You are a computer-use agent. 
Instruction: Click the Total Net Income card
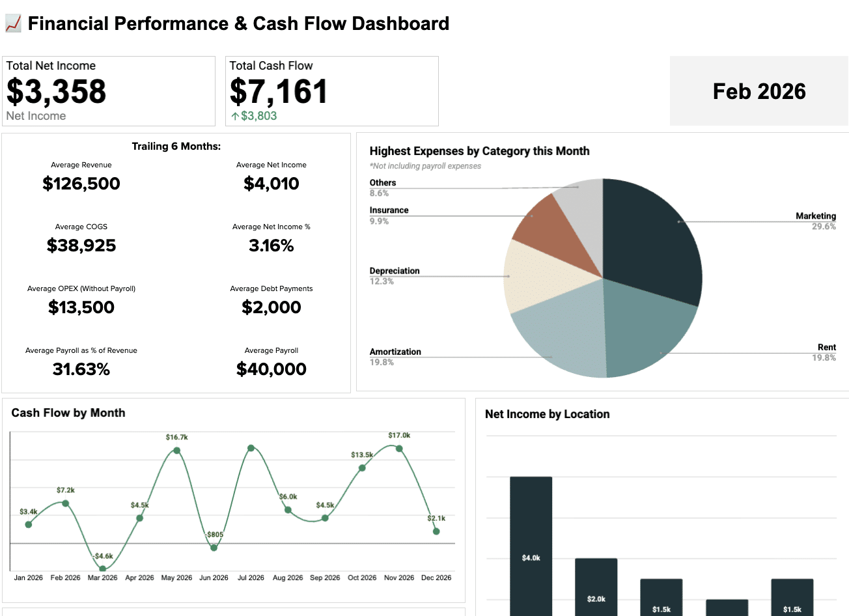point(109,91)
